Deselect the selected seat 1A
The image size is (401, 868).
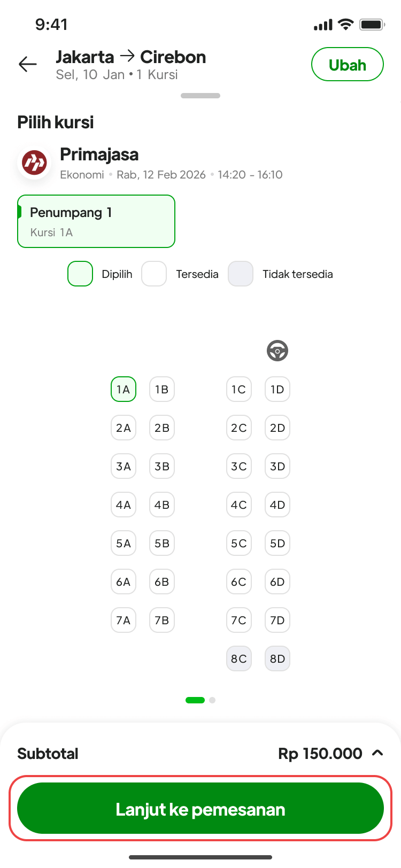point(124,390)
